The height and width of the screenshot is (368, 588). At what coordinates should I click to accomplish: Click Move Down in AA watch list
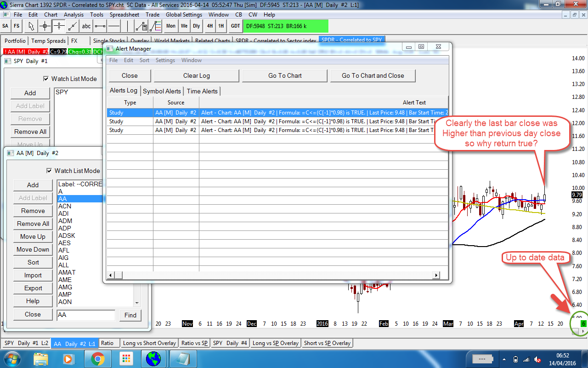pyautogui.click(x=33, y=249)
